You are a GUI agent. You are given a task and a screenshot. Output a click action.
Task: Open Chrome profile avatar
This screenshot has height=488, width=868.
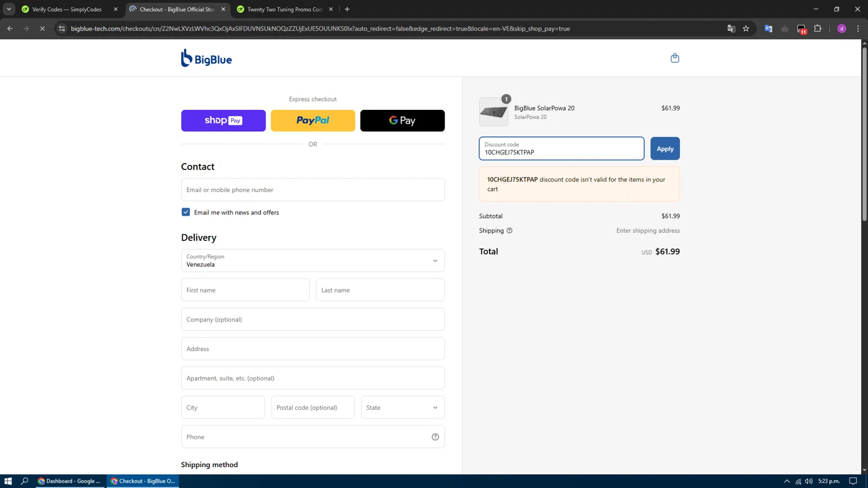pyautogui.click(x=842, y=28)
